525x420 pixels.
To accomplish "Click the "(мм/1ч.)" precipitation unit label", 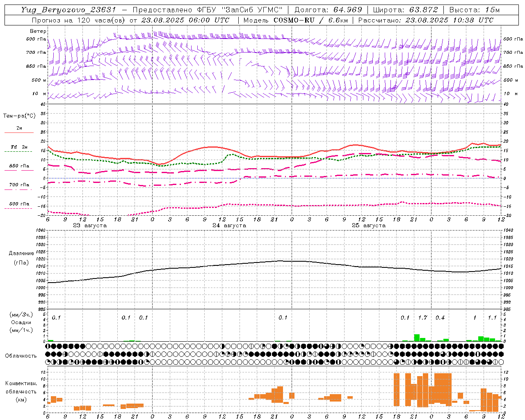I will pos(21,330).
